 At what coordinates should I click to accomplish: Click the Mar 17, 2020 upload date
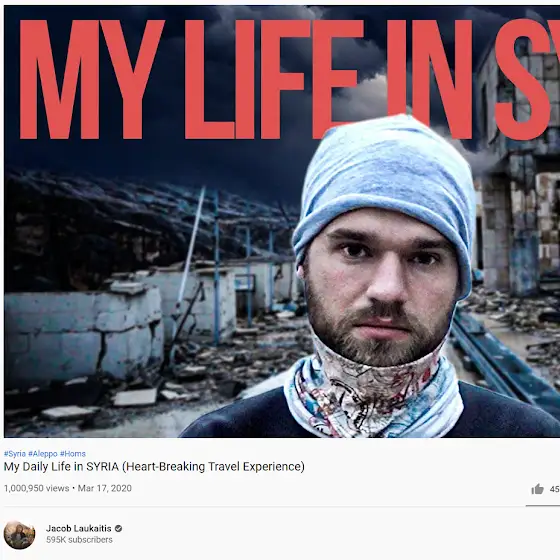click(105, 488)
